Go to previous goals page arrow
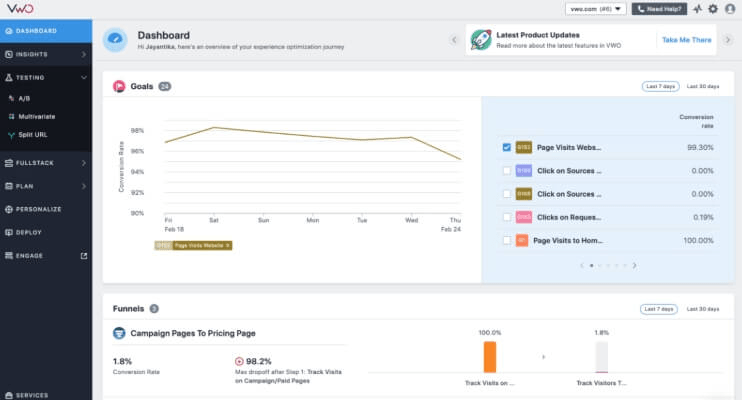The height and width of the screenshot is (400, 742). click(582, 266)
